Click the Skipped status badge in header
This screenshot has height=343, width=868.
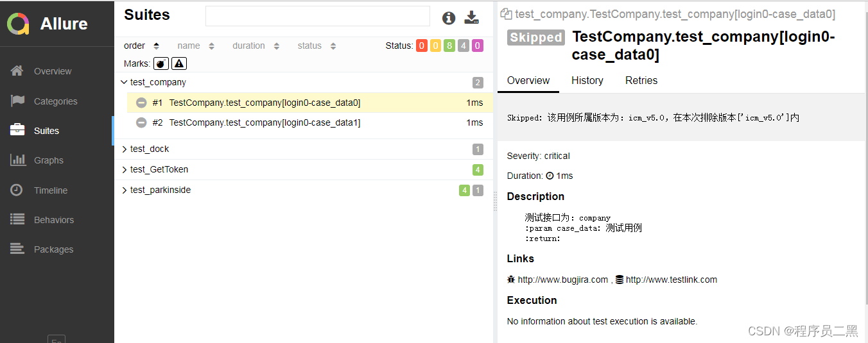(536, 37)
